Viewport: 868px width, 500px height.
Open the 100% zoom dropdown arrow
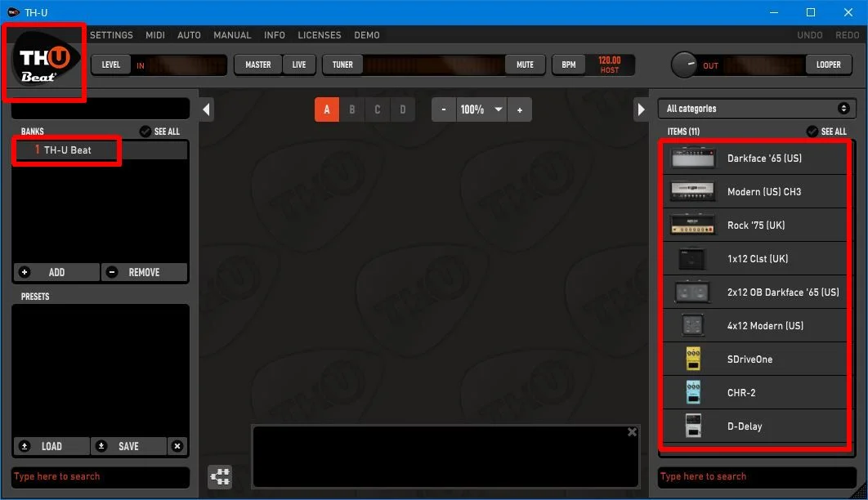click(499, 109)
